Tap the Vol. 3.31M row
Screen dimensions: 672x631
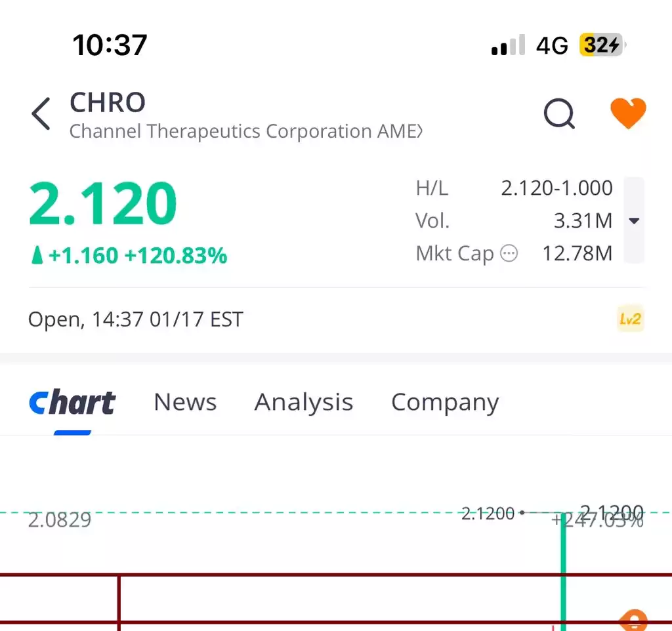pos(514,220)
